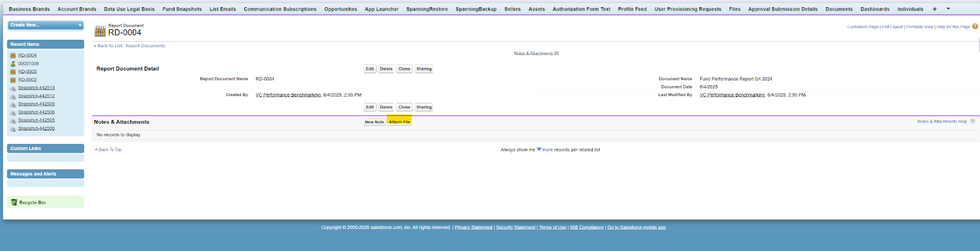
Task: Click the icon next to RD-0004 in Recent Items
Action: coord(13,56)
